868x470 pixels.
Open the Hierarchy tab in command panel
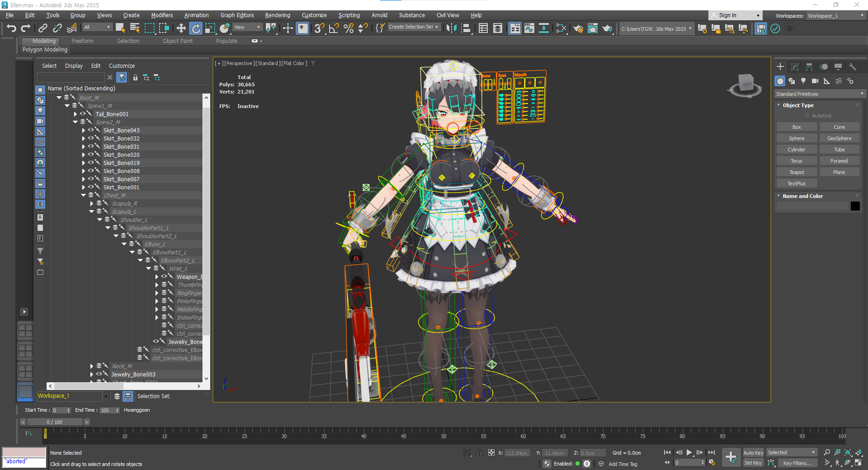click(x=809, y=66)
